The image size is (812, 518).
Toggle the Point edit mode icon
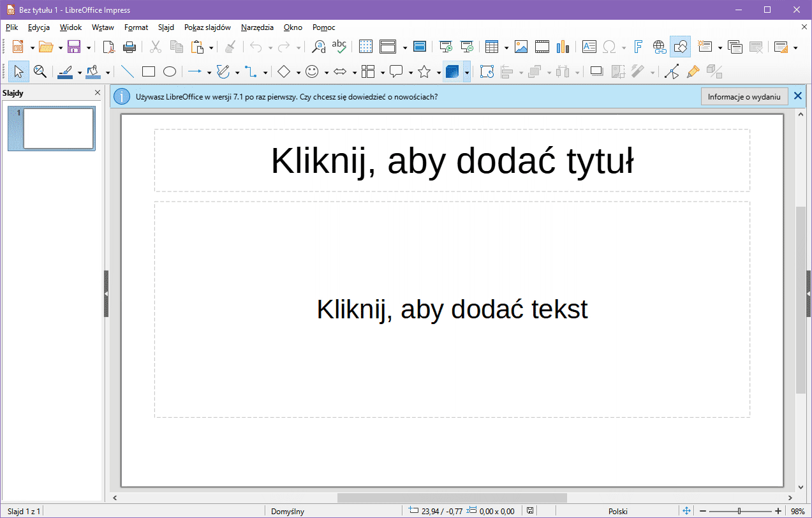672,71
